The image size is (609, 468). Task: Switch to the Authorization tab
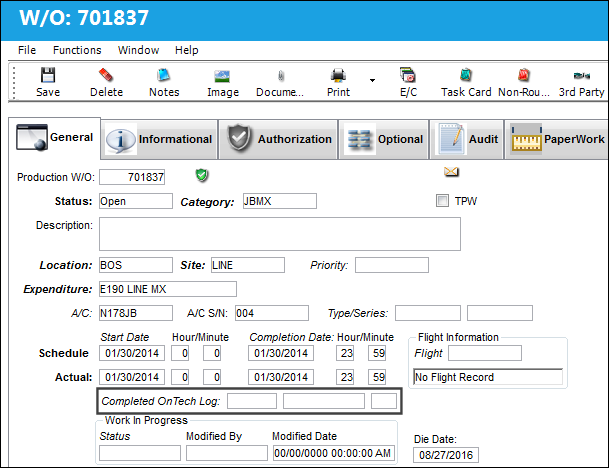(x=278, y=139)
